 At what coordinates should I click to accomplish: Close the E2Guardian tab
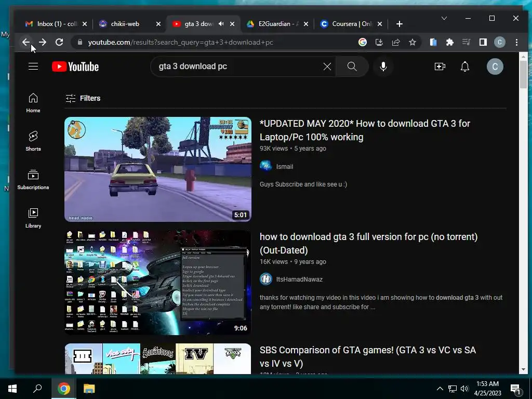pyautogui.click(x=306, y=24)
